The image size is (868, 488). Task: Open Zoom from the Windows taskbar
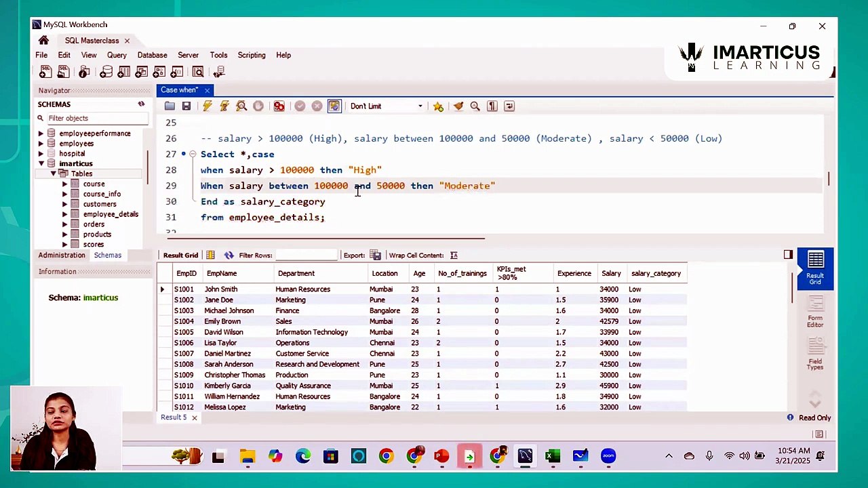pos(608,456)
